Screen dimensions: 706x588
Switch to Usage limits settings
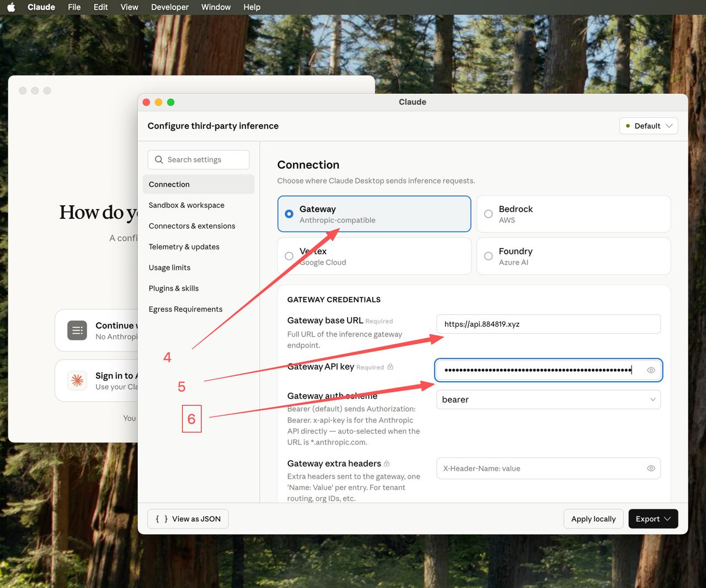pyautogui.click(x=199, y=268)
